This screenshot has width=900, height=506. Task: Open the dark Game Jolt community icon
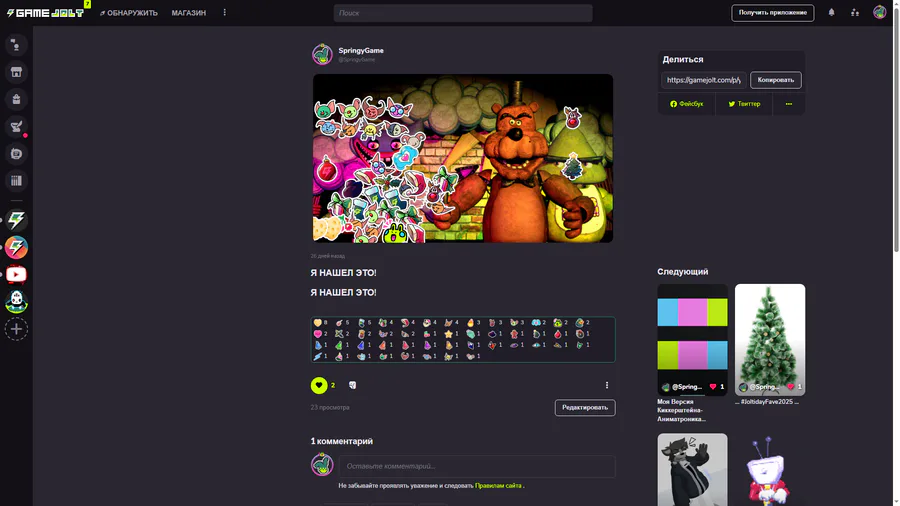[x=16, y=220]
